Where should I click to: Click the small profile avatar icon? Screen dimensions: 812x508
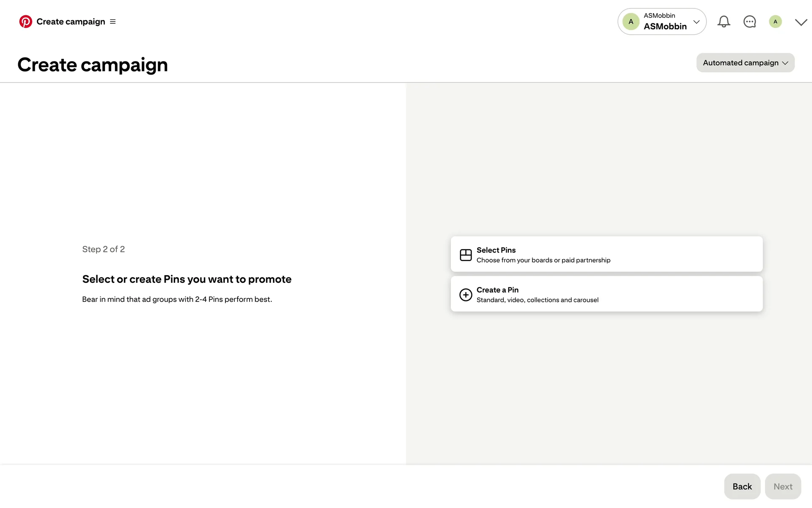coord(775,22)
